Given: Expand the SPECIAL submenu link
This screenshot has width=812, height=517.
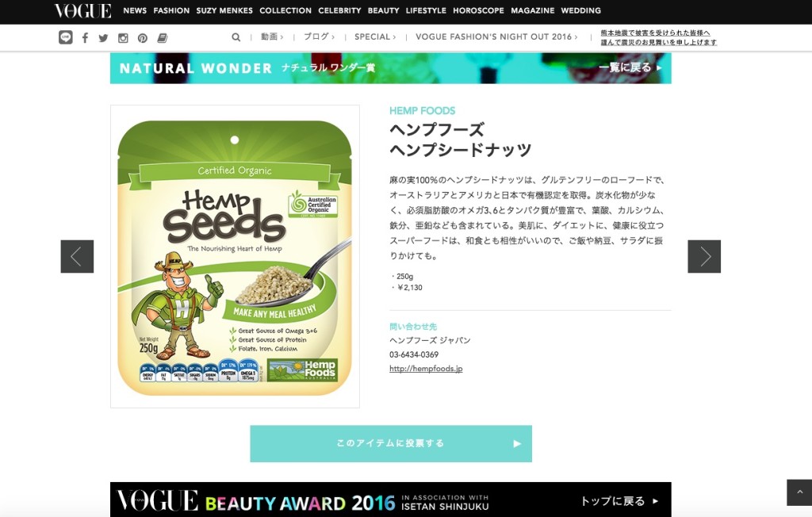Looking at the screenshot, I should click(375, 36).
